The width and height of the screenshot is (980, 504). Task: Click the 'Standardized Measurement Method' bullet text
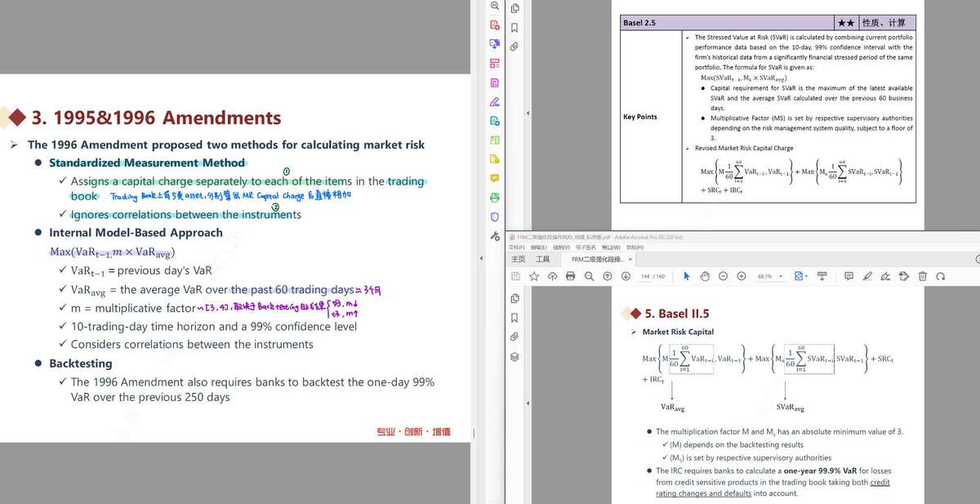(147, 163)
